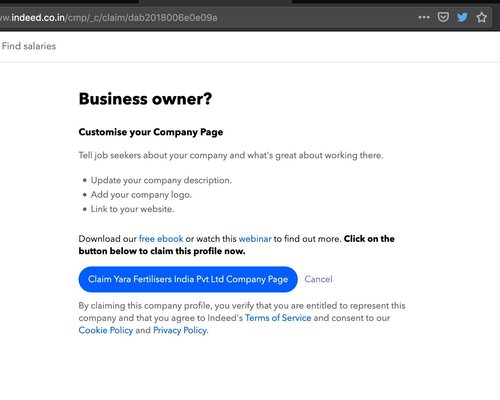Bookmark this page with the star icon
500x400 pixels.
click(481, 17)
